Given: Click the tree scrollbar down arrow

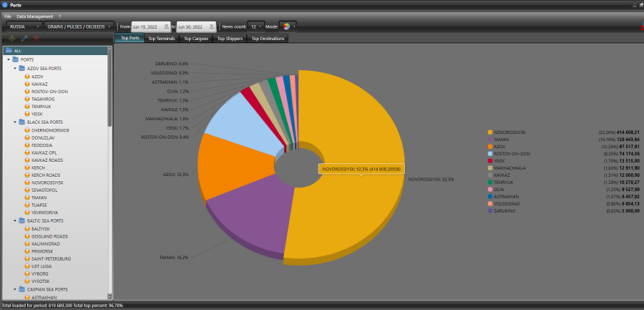Looking at the screenshot, I should pyautogui.click(x=109, y=296).
